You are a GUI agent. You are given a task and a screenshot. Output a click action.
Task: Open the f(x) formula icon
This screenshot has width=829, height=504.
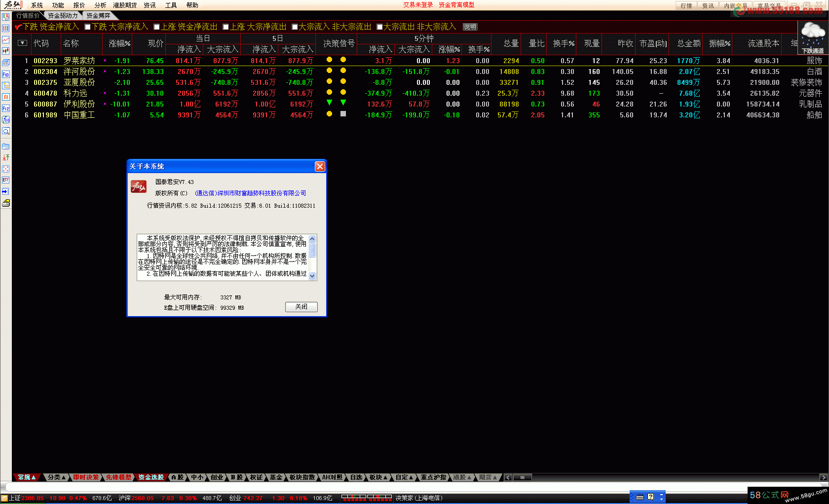tap(6, 119)
